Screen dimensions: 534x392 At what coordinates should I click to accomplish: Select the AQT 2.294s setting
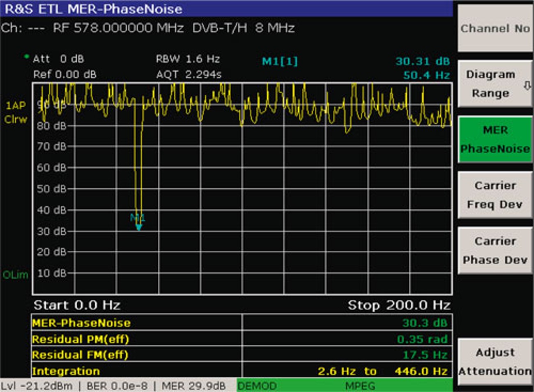coord(189,74)
